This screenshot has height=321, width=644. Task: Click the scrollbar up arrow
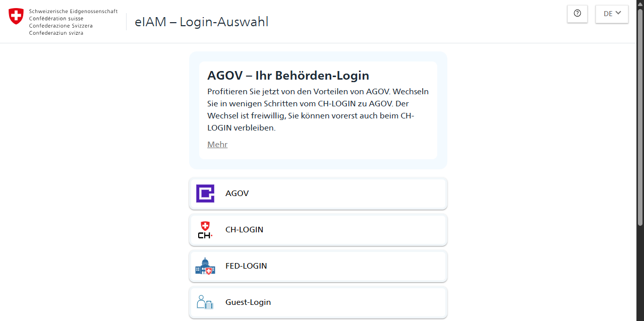click(640, 4)
